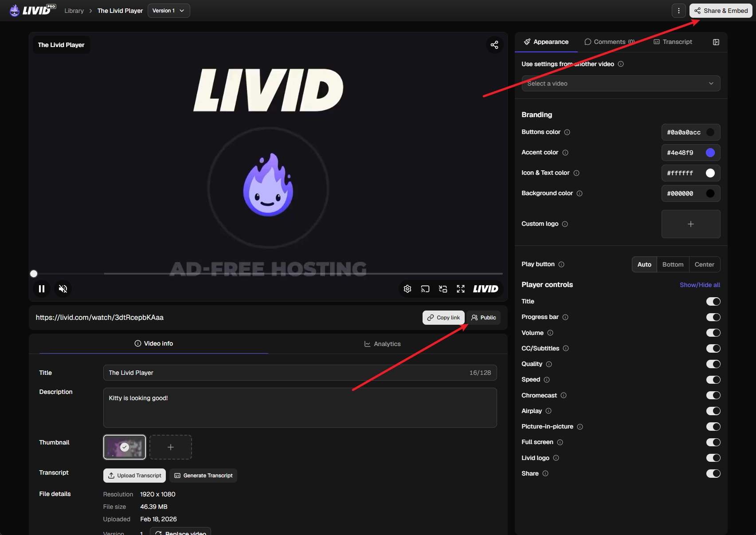The height and width of the screenshot is (535, 756).
Task: Click info icon next to Chromecast
Action: [x=564, y=395]
